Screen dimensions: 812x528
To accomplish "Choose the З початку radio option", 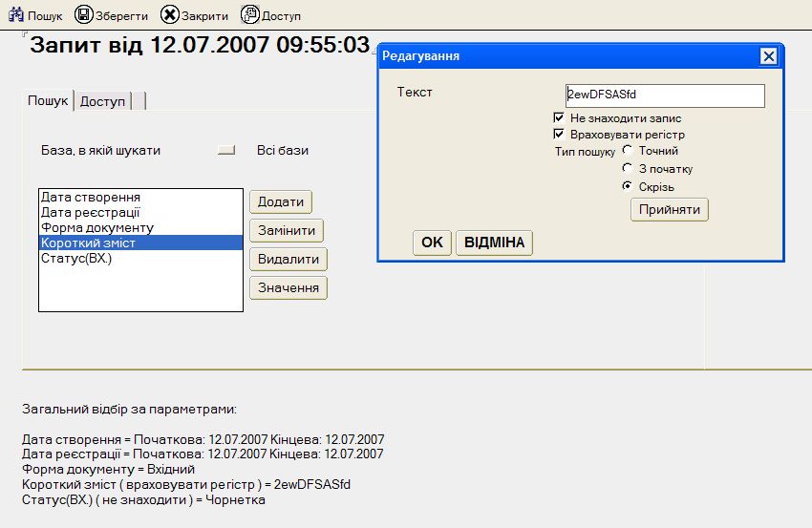I will (628, 168).
